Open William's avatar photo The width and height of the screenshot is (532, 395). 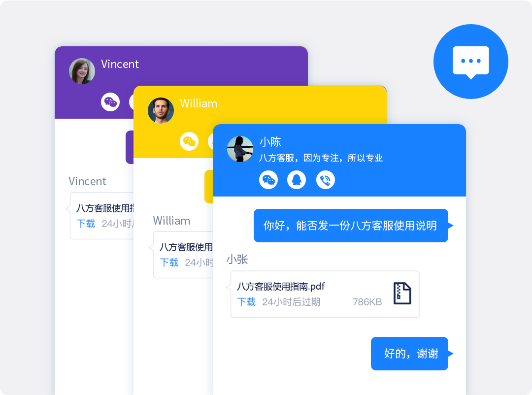[x=161, y=110]
